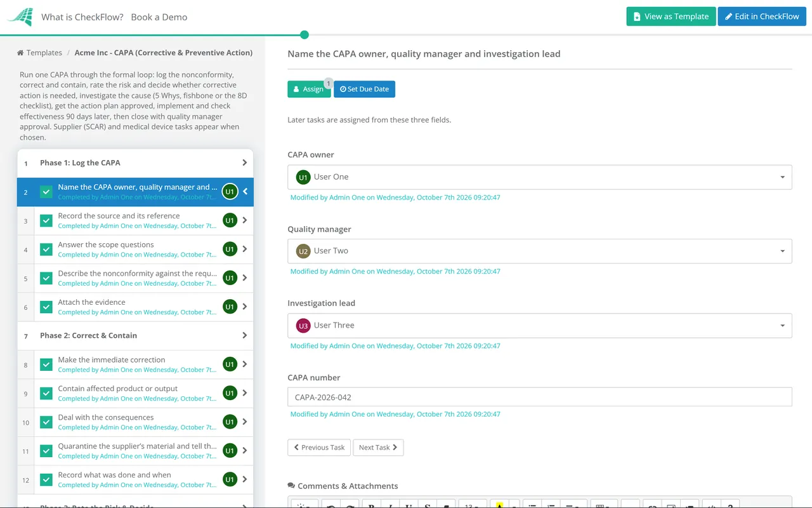The height and width of the screenshot is (508, 812).
Task: Select the 'Contain affected product or output' task title
Action: pyautogui.click(x=118, y=389)
